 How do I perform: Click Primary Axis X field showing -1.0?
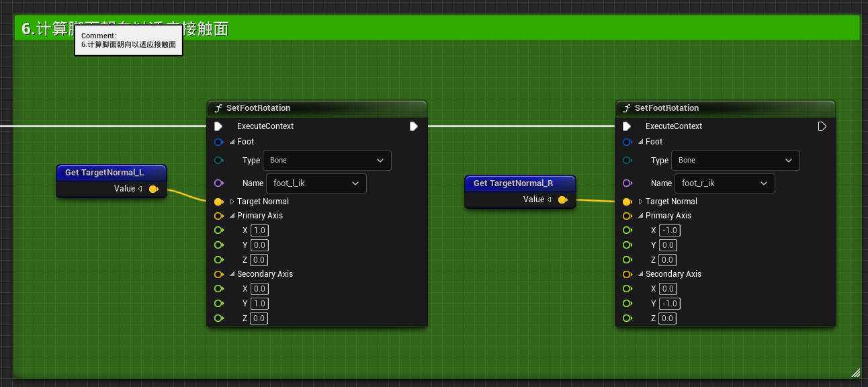coord(670,230)
